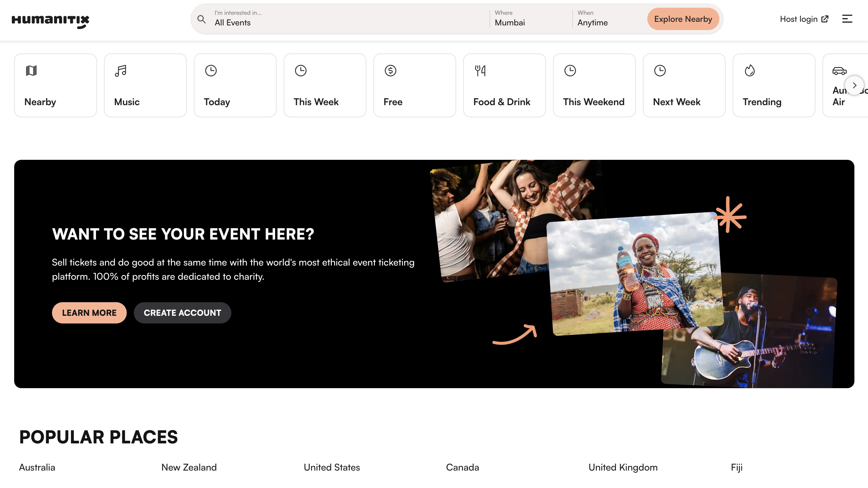
Task: Select the Next Week filter card
Action: pyautogui.click(x=684, y=85)
